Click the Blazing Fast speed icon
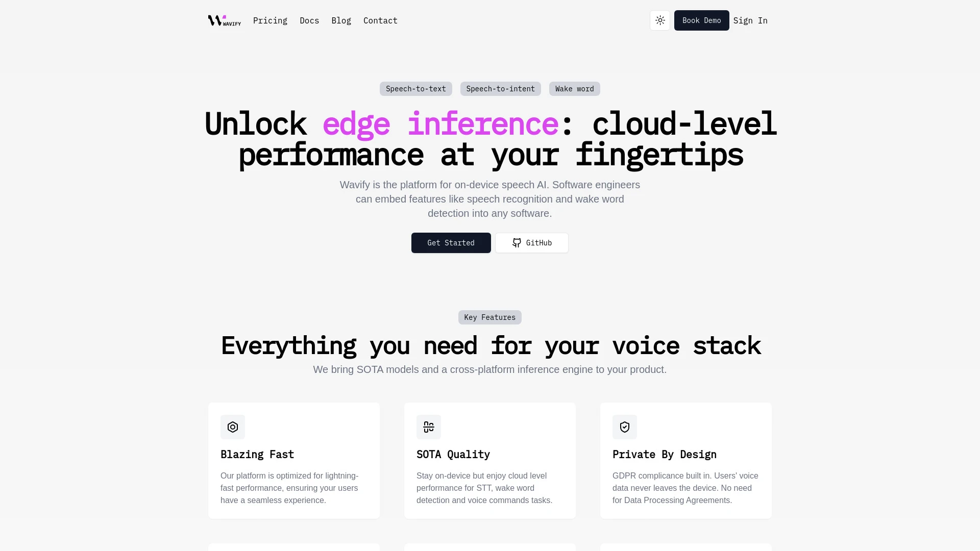The image size is (980, 551). coord(233,427)
